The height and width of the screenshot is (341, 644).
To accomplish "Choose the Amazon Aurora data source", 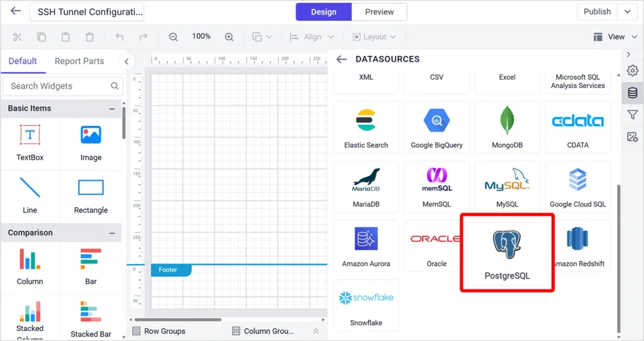I will pyautogui.click(x=366, y=246).
